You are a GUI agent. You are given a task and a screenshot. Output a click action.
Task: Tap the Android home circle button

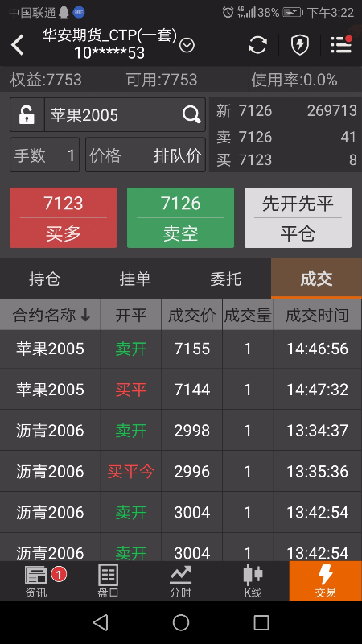[x=180, y=622]
